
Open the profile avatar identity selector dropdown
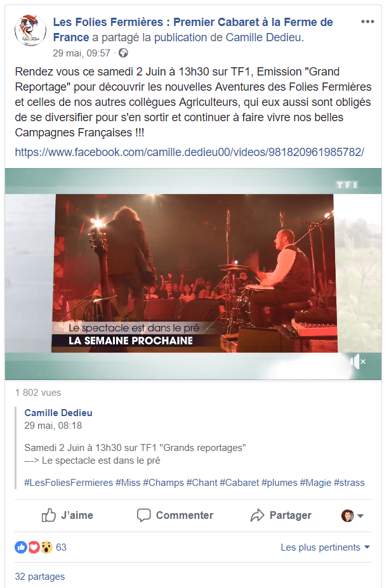pos(352,516)
